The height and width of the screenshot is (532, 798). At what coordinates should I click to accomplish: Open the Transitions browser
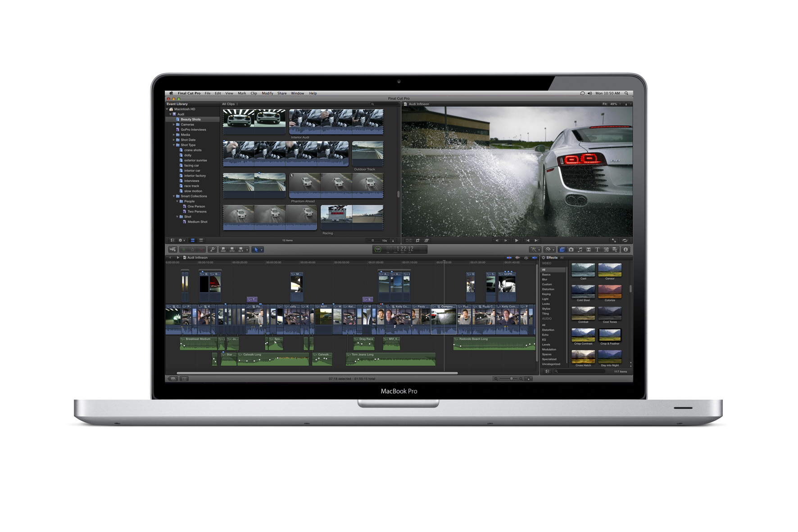pyautogui.click(x=589, y=250)
